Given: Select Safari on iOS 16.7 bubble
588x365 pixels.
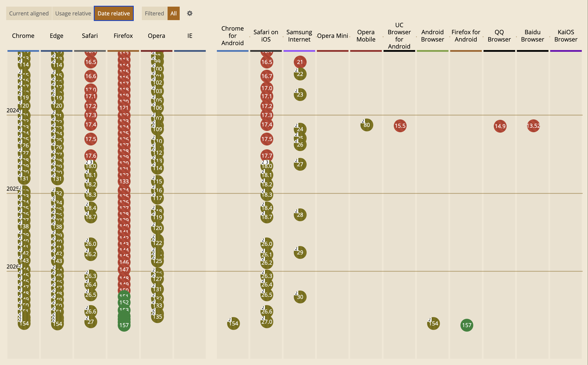Looking at the screenshot, I should click(267, 76).
